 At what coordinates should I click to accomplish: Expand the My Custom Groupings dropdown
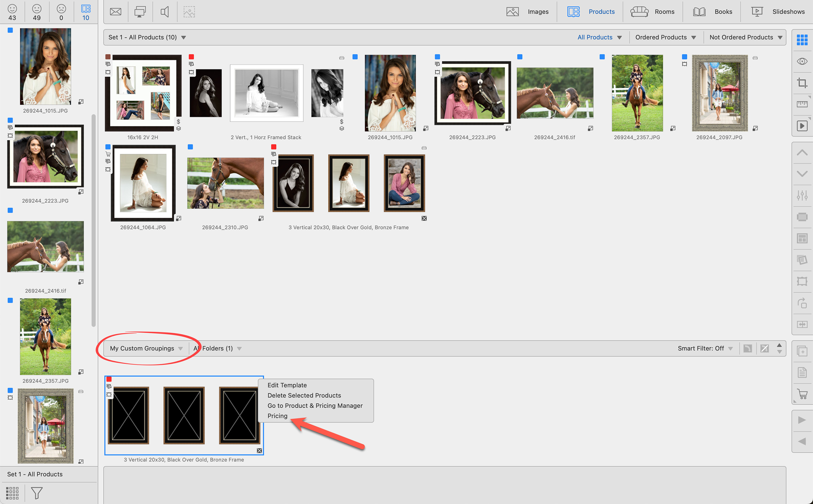tap(146, 348)
